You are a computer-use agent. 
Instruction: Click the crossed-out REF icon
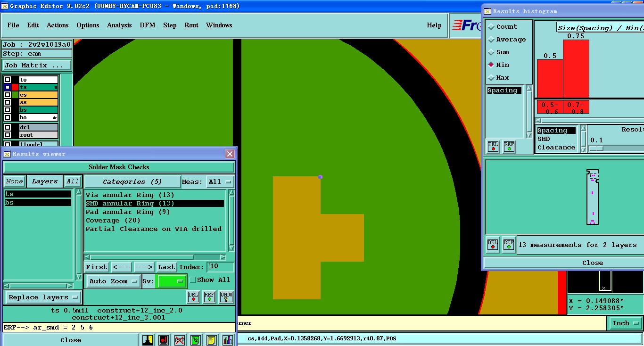179,340
